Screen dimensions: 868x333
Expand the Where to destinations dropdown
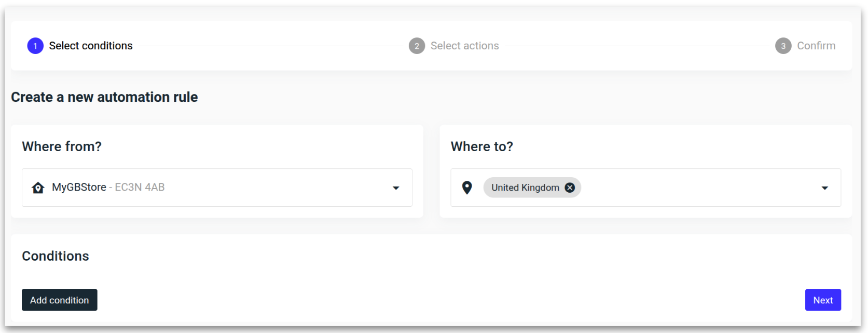[825, 188]
